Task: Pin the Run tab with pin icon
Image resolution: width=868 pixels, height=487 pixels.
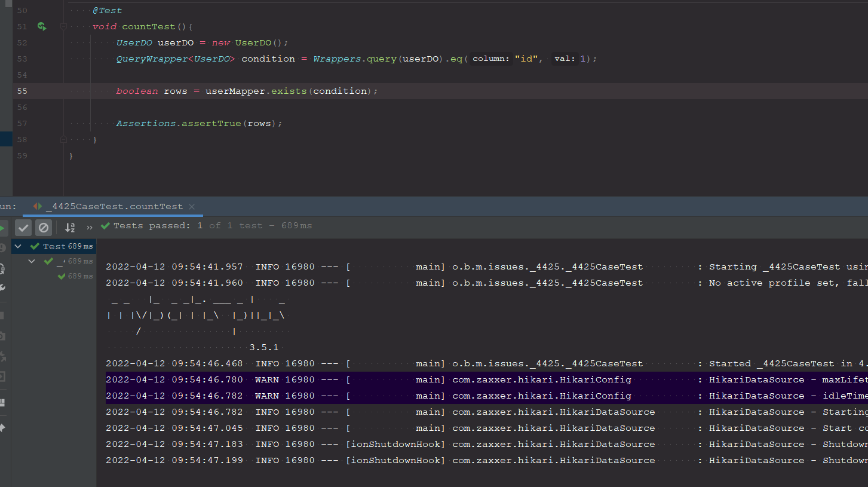Action: tap(2, 428)
